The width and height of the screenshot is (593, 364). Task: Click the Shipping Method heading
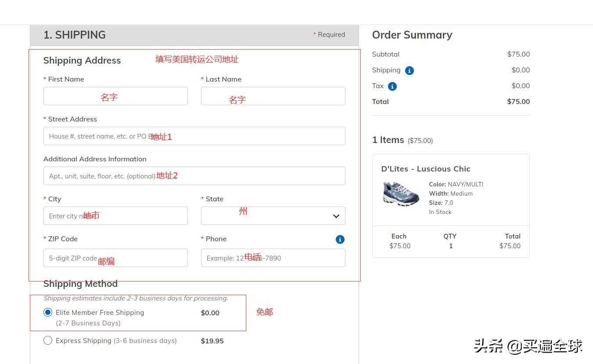click(80, 284)
